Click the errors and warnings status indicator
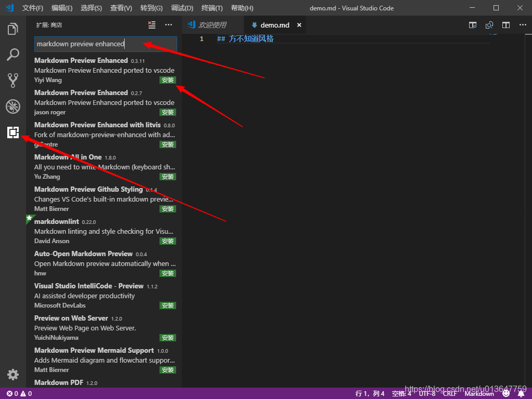Image resolution: width=532 pixels, height=399 pixels. coord(19,394)
